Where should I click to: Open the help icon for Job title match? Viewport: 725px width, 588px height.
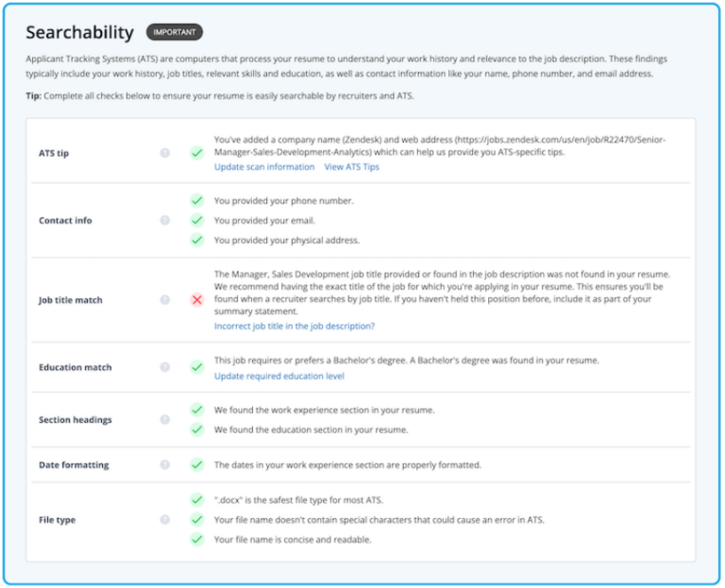(165, 300)
